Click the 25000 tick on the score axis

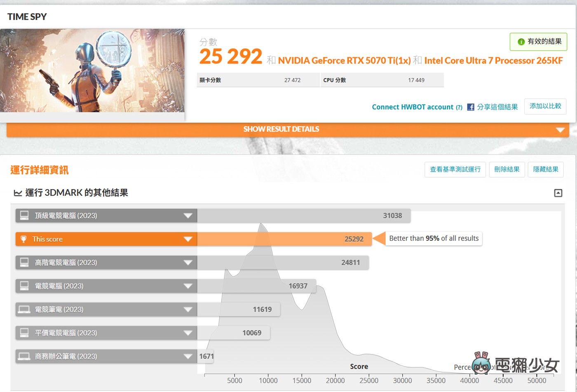pos(369,380)
